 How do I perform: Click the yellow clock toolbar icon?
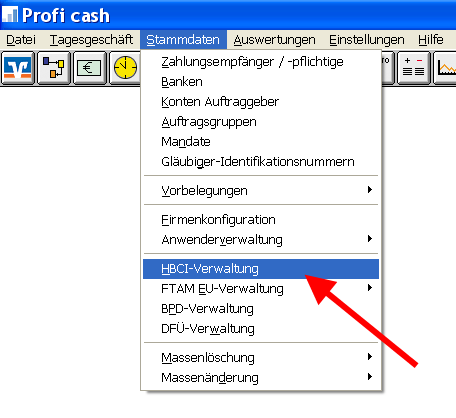[x=125, y=68]
